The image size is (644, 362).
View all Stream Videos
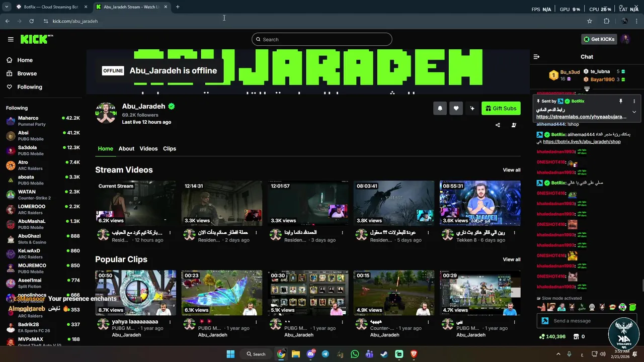point(512,170)
